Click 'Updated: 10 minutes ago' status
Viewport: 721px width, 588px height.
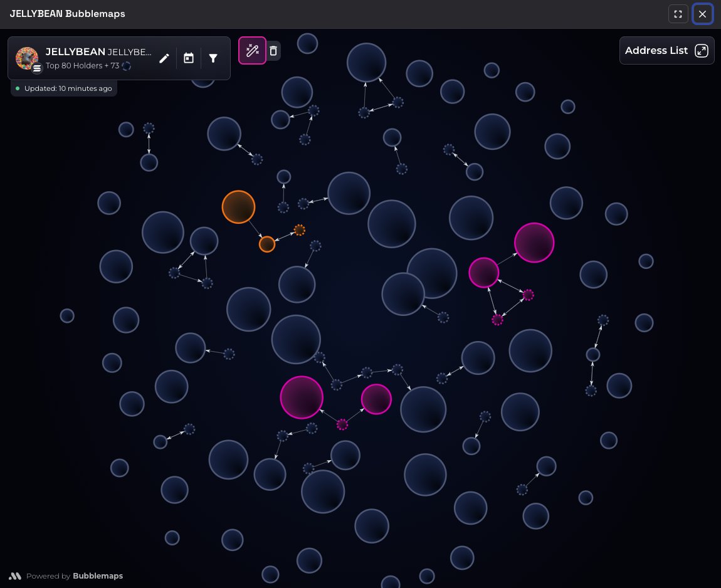coord(64,88)
